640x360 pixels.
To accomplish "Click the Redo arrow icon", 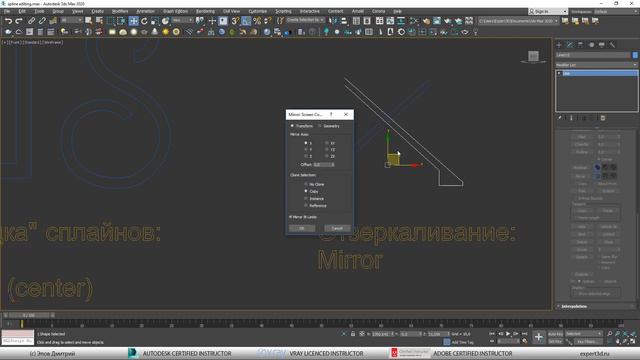I will click(x=19, y=21).
